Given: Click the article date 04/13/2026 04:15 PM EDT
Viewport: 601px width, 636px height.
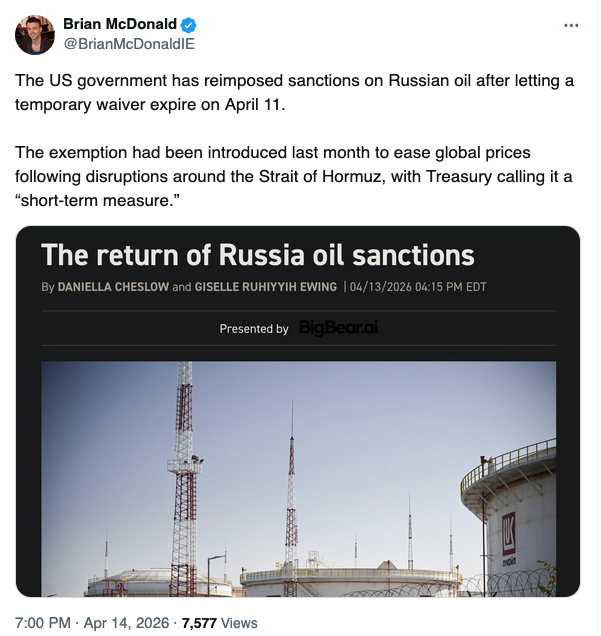Looking at the screenshot, I should pos(418,288).
